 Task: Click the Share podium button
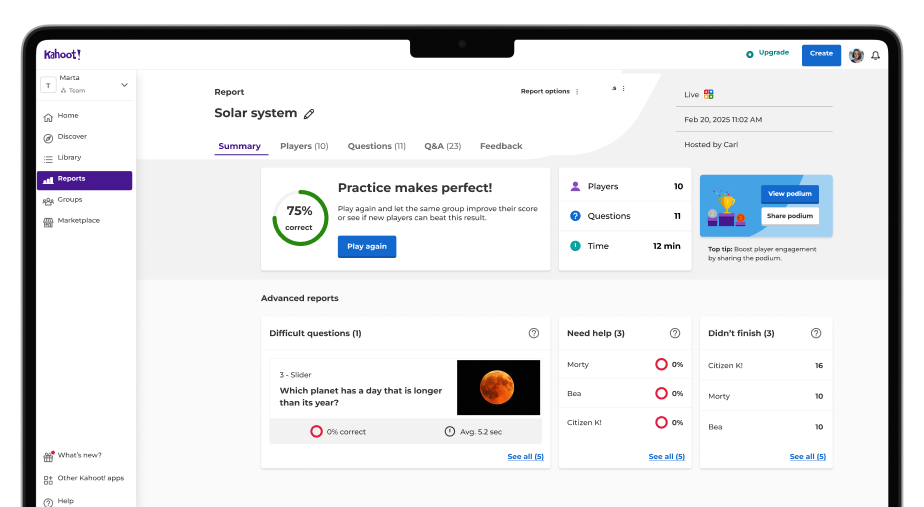pyautogui.click(x=789, y=216)
